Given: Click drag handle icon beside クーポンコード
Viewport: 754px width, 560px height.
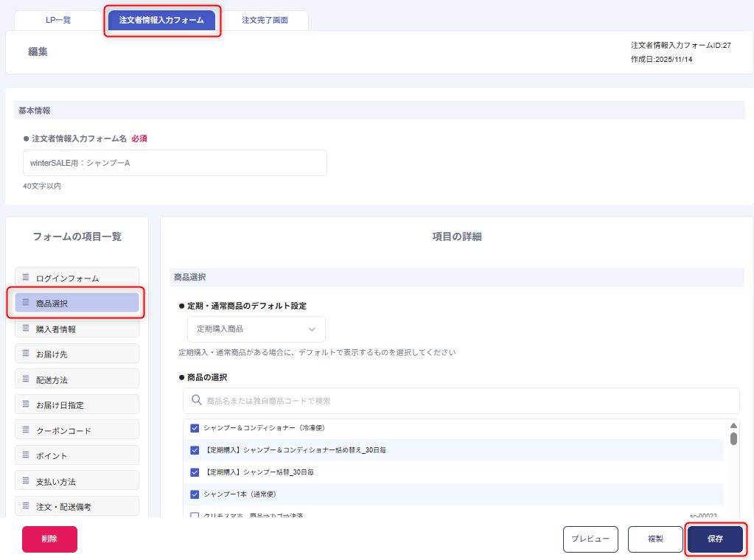Looking at the screenshot, I should (26, 430).
